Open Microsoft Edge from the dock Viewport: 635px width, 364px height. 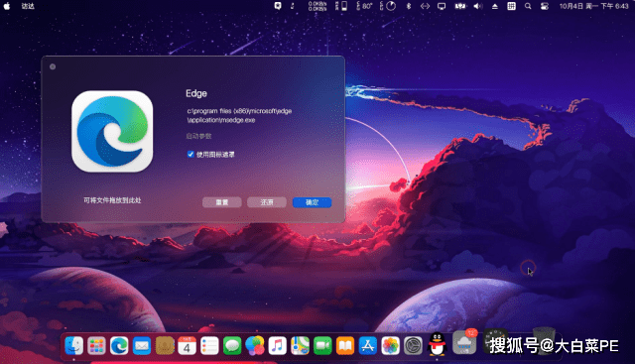[x=119, y=346]
